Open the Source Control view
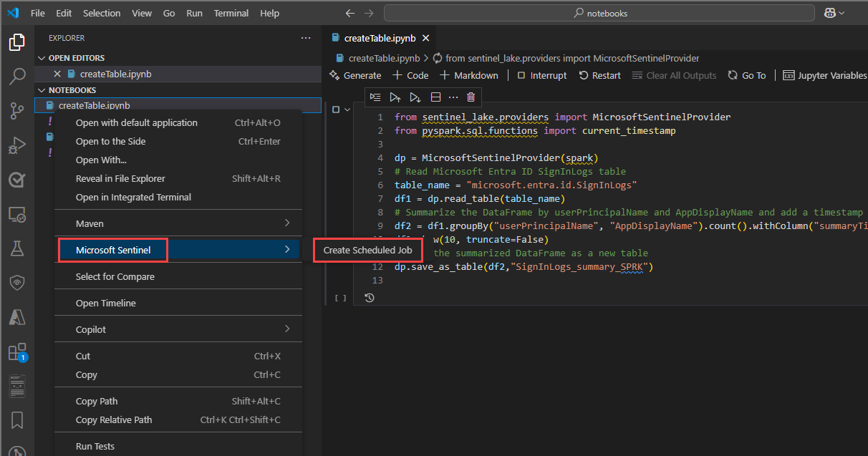868x456 pixels. [x=16, y=110]
